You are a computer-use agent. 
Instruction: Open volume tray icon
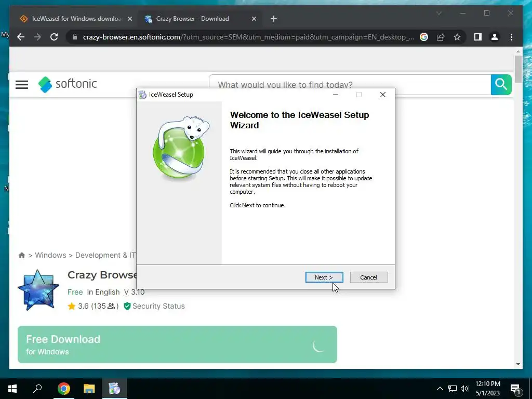click(x=464, y=389)
